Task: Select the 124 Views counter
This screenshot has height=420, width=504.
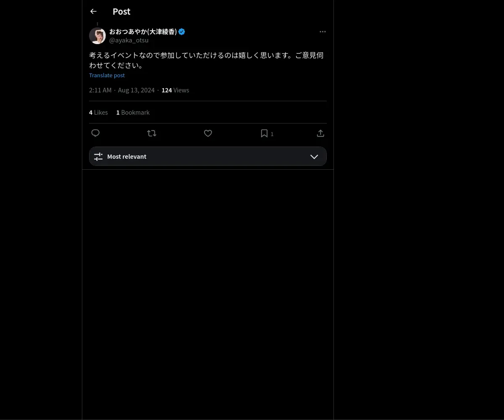Action: (175, 90)
